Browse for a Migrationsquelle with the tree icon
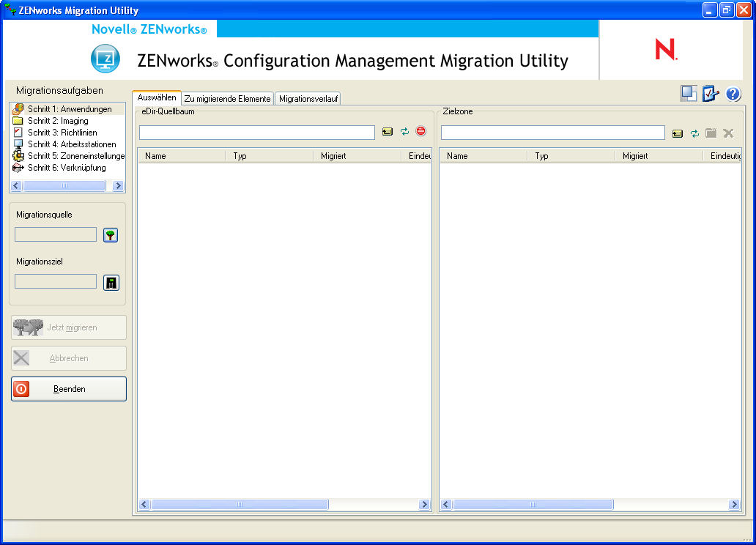Image resolution: width=756 pixels, height=545 pixels. pyautogui.click(x=110, y=234)
